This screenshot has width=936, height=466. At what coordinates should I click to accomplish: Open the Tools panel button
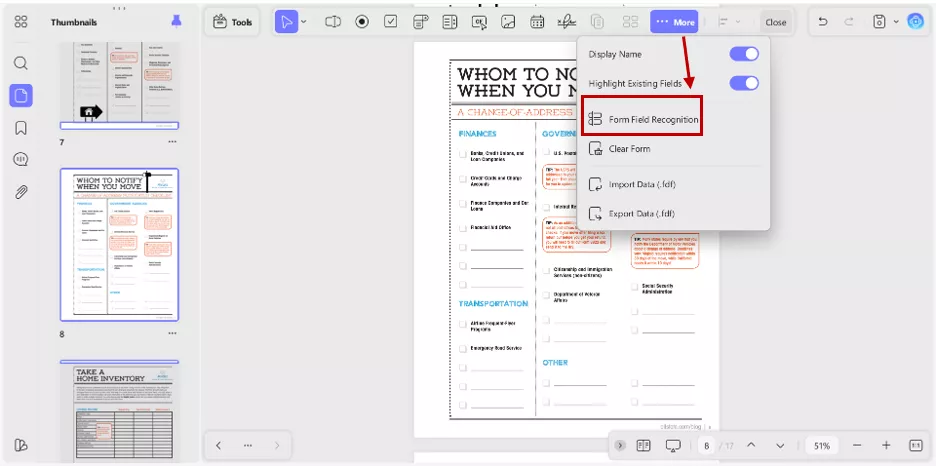pyautogui.click(x=232, y=22)
